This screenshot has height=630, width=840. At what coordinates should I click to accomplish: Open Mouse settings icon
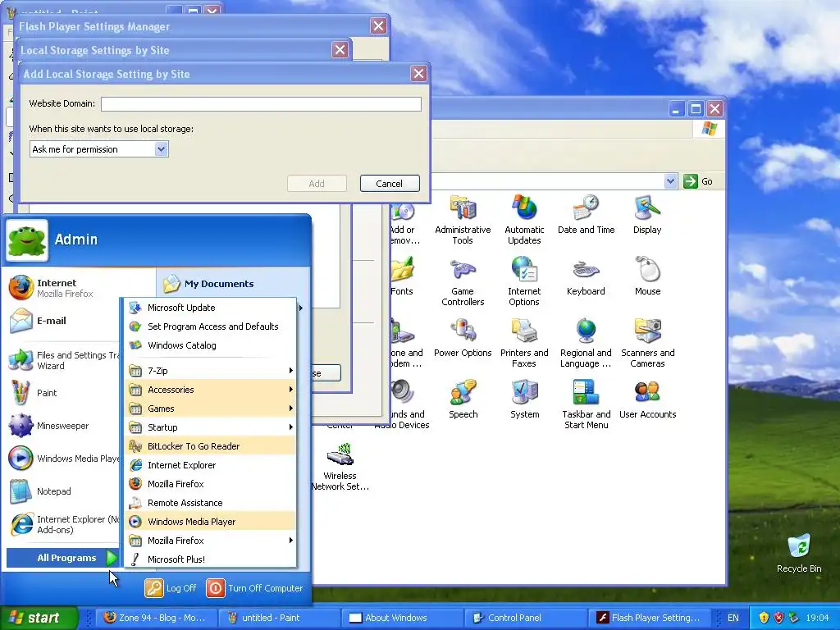(x=647, y=276)
